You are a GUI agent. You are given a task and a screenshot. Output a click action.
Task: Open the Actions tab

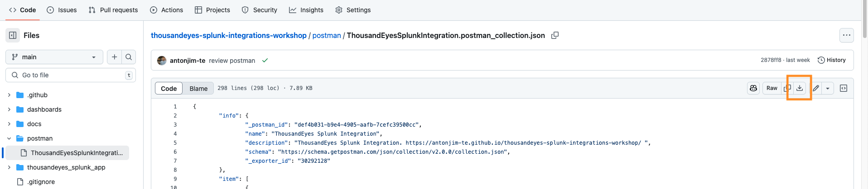point(167,10)
